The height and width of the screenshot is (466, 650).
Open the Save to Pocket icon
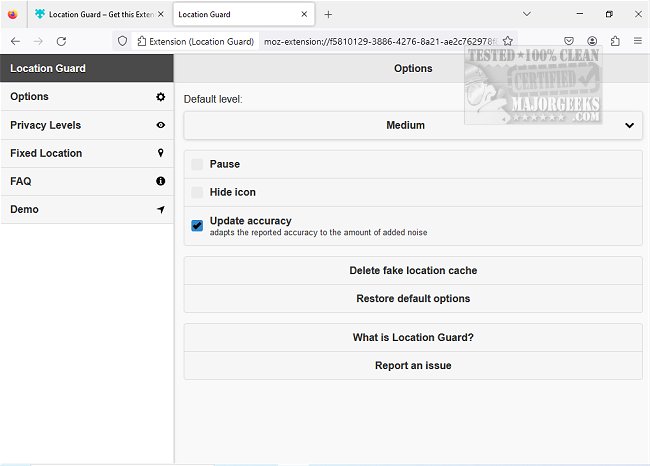pyautogui.click(x=569, y=41)
